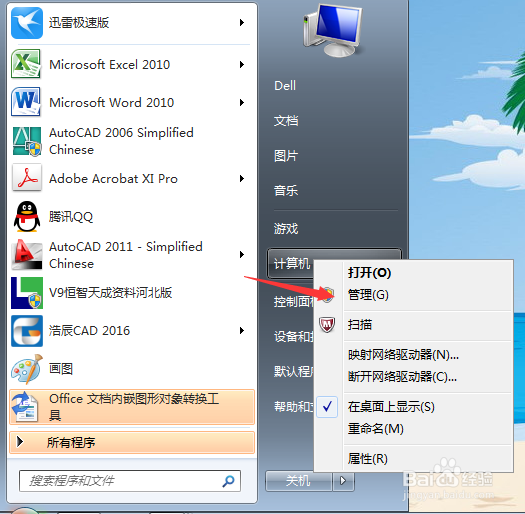Open the 设备和打印机 link
Screen dimensions: 525x514
point(294,337)
